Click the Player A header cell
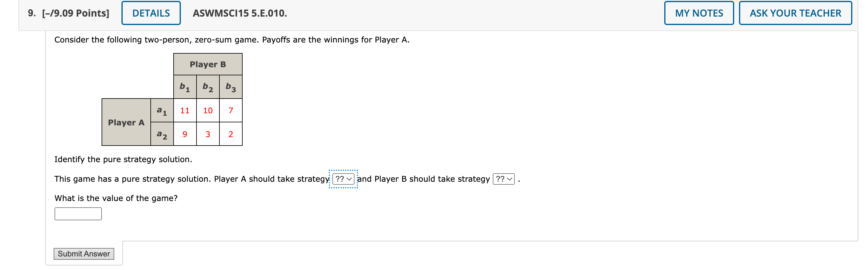This screenshot has height=270, width=868. pos(126,122)
